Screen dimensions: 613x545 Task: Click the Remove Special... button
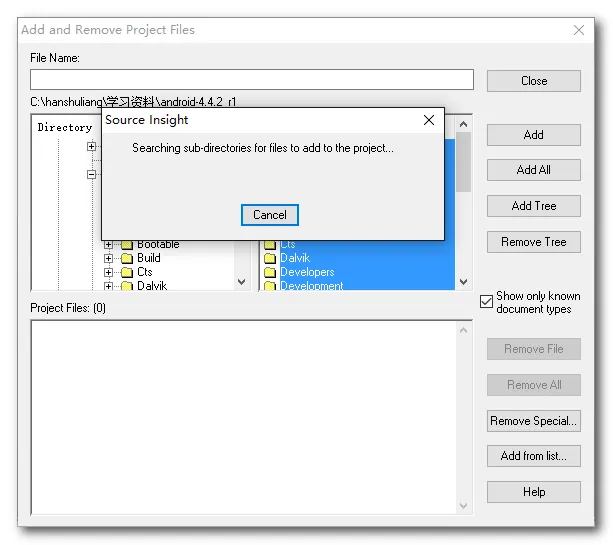[x=534, y=421]
